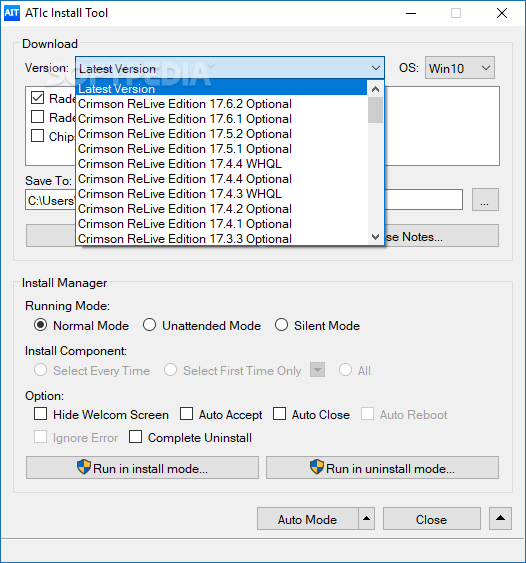Open the OS Win10 dropdown

(x=460, y=68)
